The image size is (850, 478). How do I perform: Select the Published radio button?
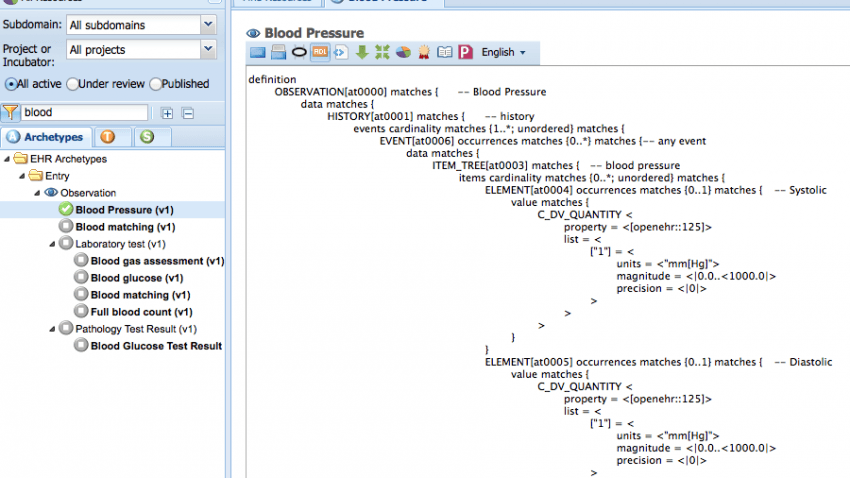[156, 84]
